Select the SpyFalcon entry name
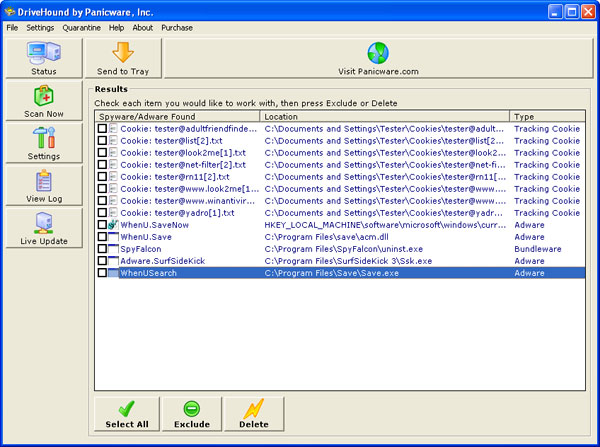 141,249
